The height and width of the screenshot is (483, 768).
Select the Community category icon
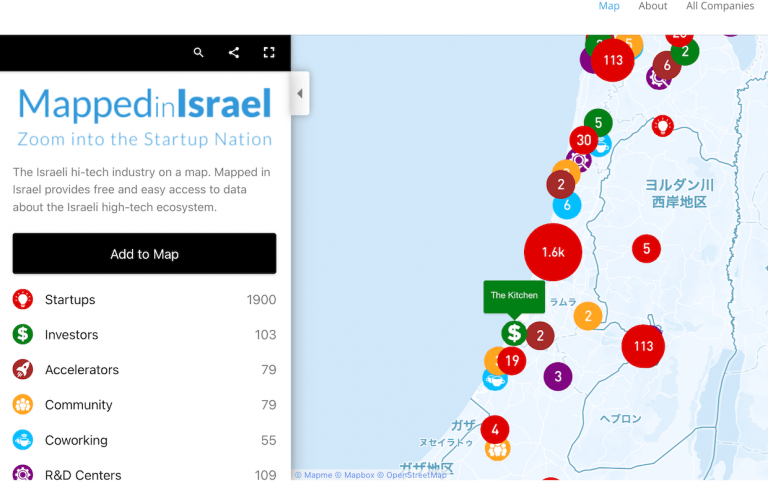[23, 405]
